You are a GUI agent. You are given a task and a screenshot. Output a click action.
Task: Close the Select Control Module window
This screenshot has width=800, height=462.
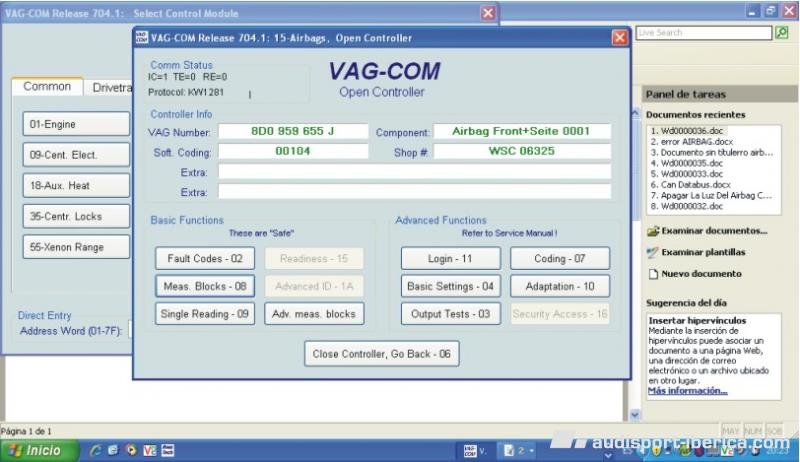coord(488,13)
